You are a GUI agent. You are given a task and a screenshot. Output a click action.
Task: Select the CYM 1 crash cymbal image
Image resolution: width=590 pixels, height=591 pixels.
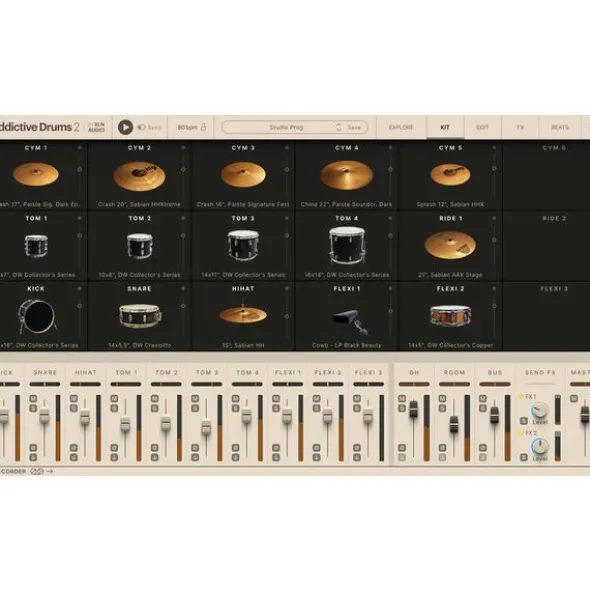[36, 174]
